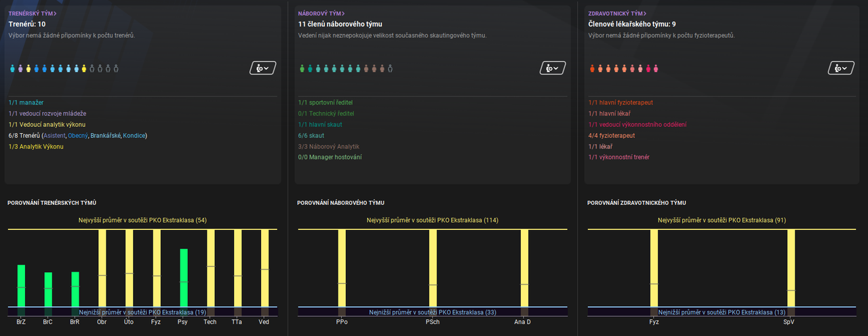Click the first dark-orange person icon in medical team
868x336 pixels.
592,69
